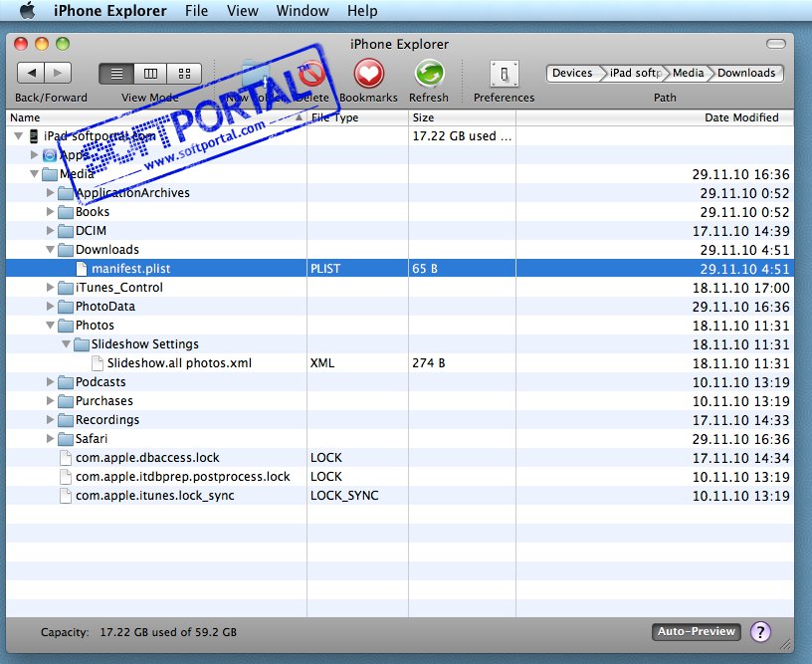Viewport: 812px width, 664px height.
Task: Select the Purchases folder row
Action: pyautogui.click(x=400, y=401)
